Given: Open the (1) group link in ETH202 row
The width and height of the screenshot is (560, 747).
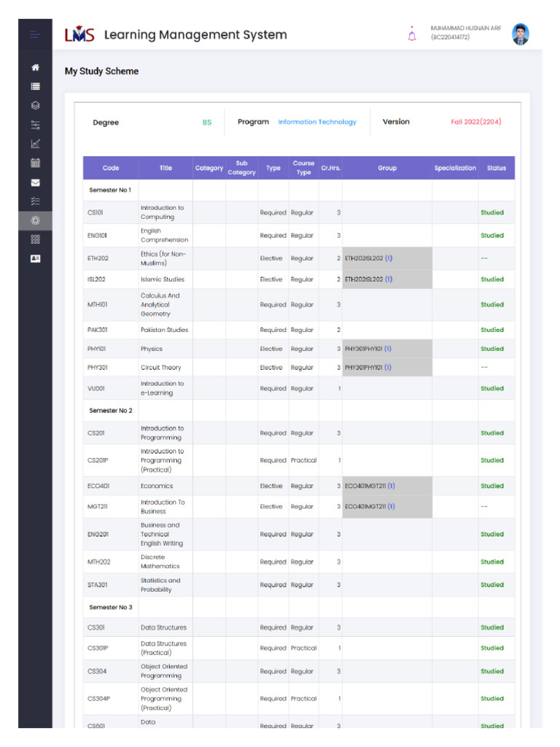Looking at the screenshot, I should pos(389,258).
